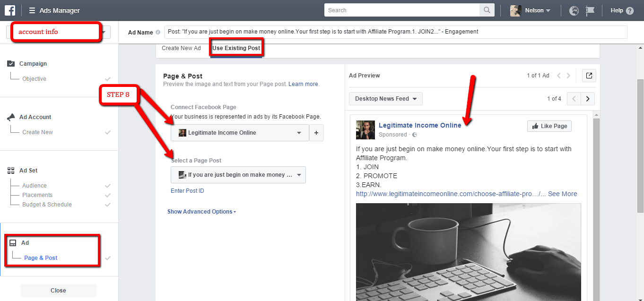This screenshot has height=301, width=644.
Task: Open Create New under Ad Account
Action: coord(38,132)
